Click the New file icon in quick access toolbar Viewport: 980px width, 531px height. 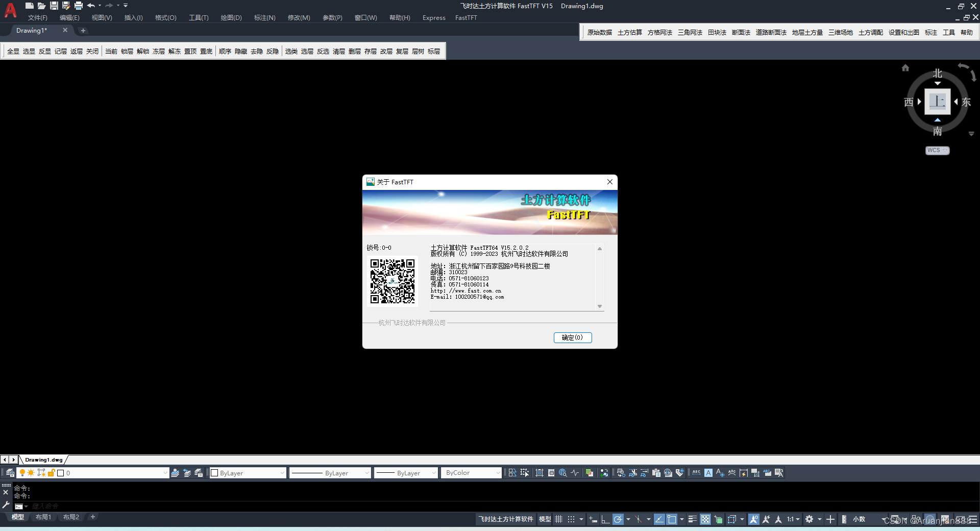coord(30,6)
